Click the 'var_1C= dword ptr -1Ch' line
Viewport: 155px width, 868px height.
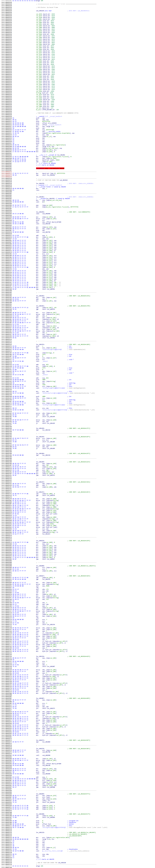(45, 108)
